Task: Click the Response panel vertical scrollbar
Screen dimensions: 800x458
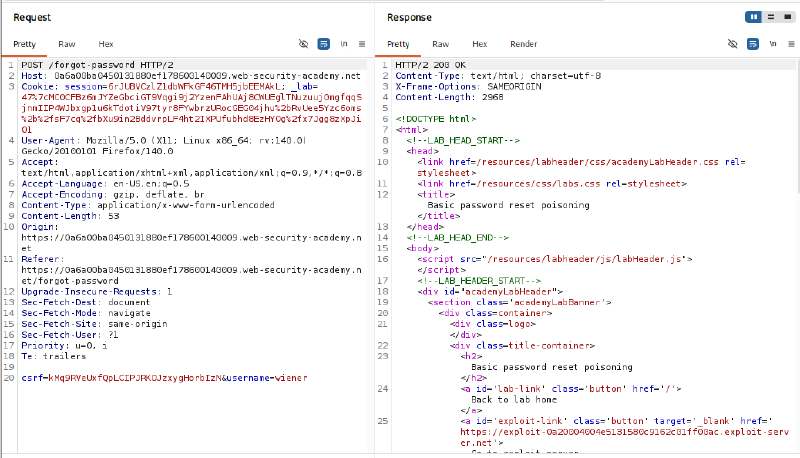Action: pyautogui.click(x=797, y=125)
